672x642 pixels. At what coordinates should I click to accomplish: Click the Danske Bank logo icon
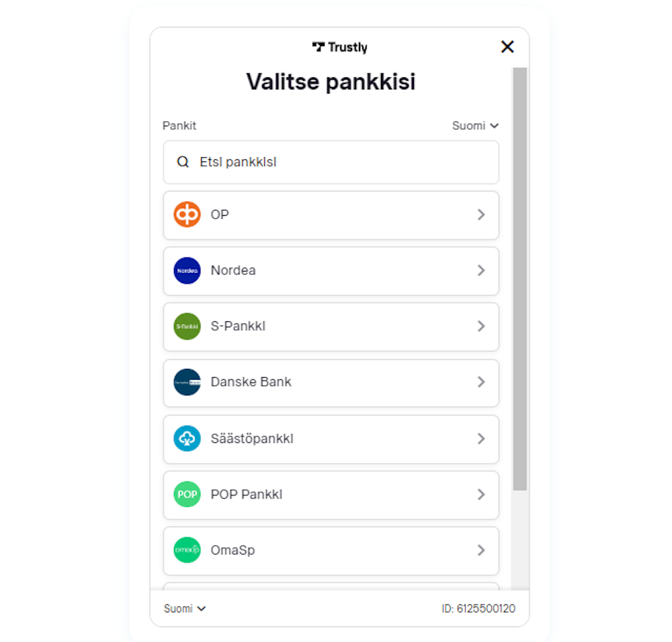187,383
